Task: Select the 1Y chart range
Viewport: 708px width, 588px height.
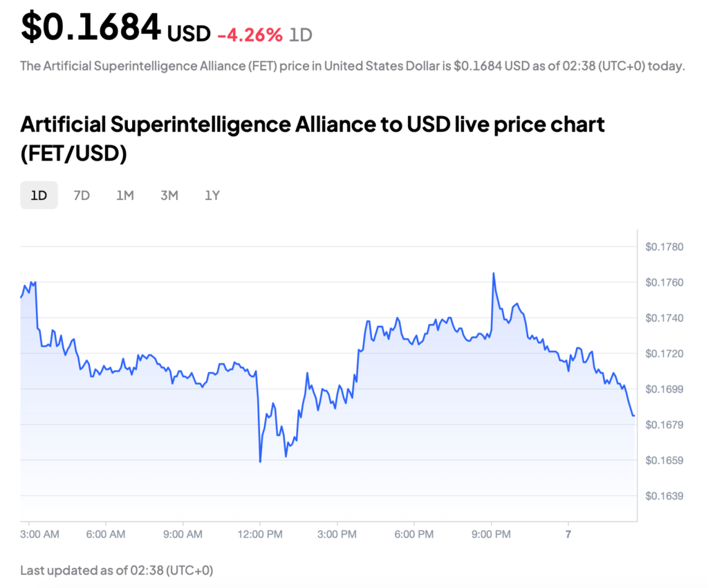Action: 212,195
